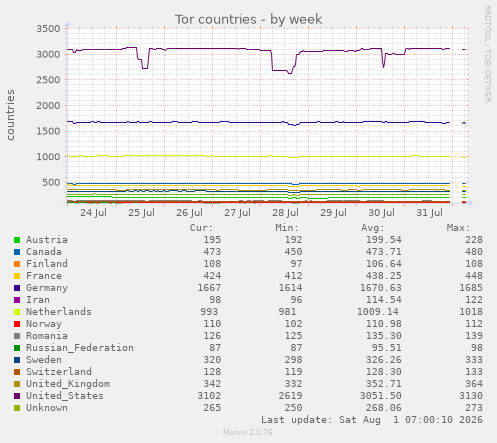The width and height of the screenshot is (497, 443).
Task: Click the 'Cur:' column header
Action: [201, 228]
